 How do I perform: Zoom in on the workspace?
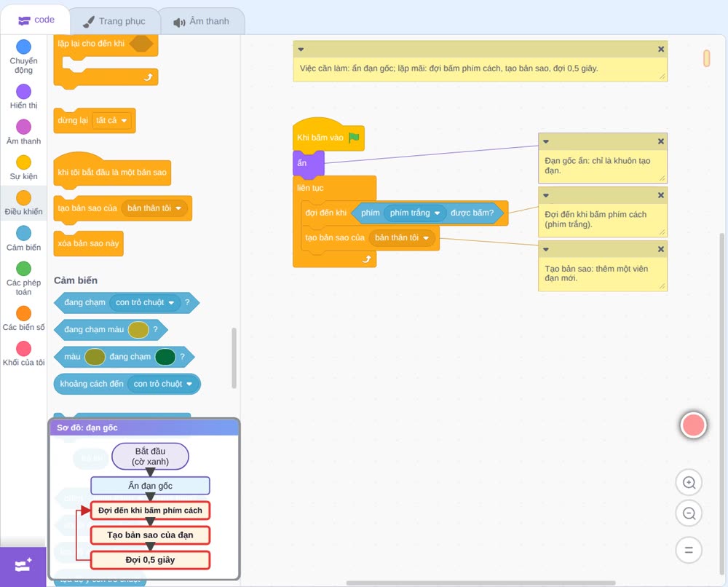(689, 483)
